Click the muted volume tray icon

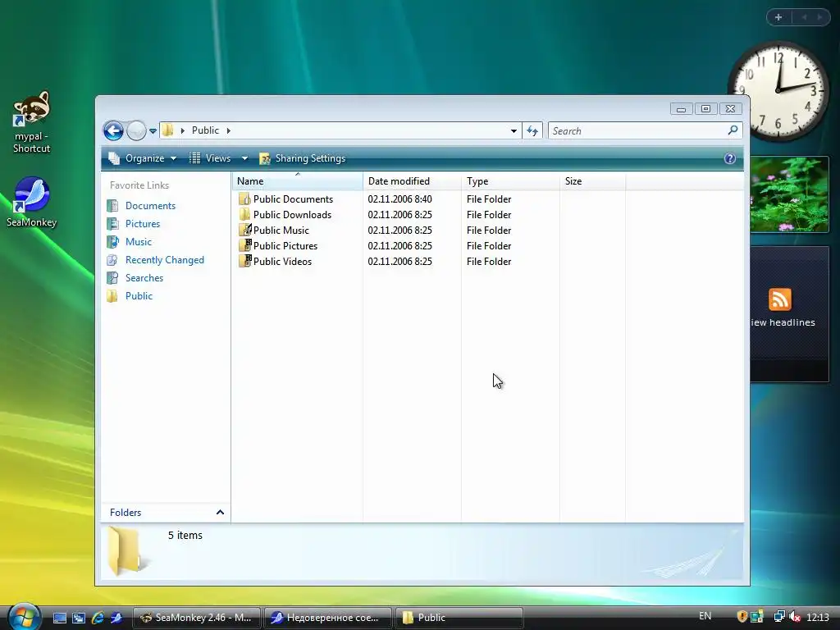795,617
